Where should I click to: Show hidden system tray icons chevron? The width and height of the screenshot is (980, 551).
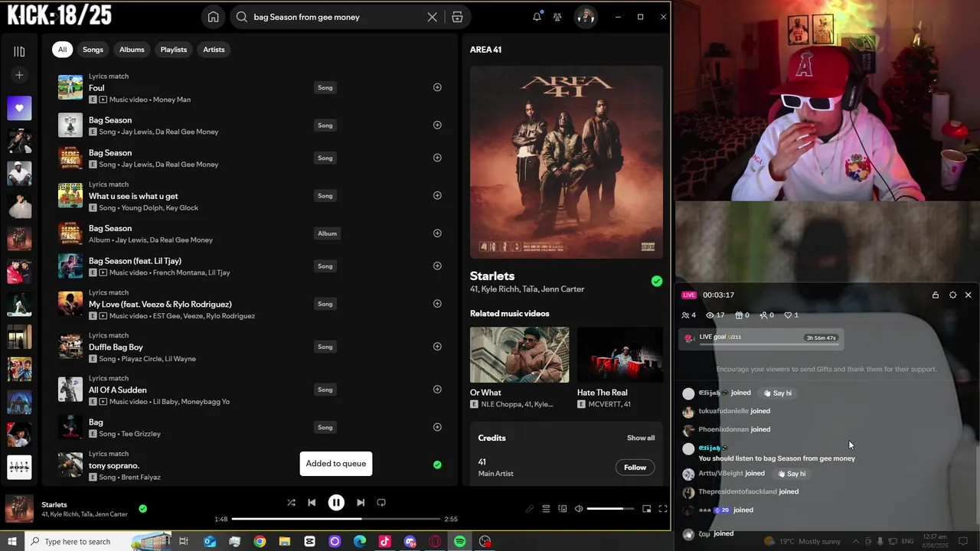[856, 541]
